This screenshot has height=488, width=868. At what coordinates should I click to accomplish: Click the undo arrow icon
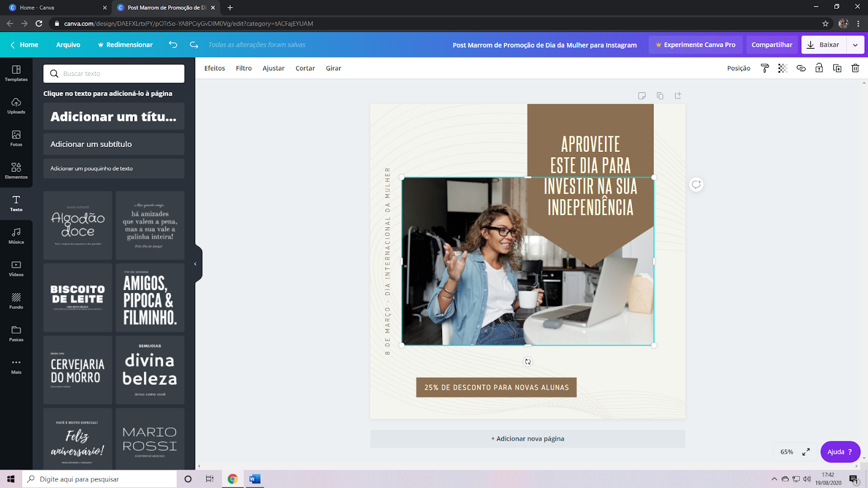173,44
